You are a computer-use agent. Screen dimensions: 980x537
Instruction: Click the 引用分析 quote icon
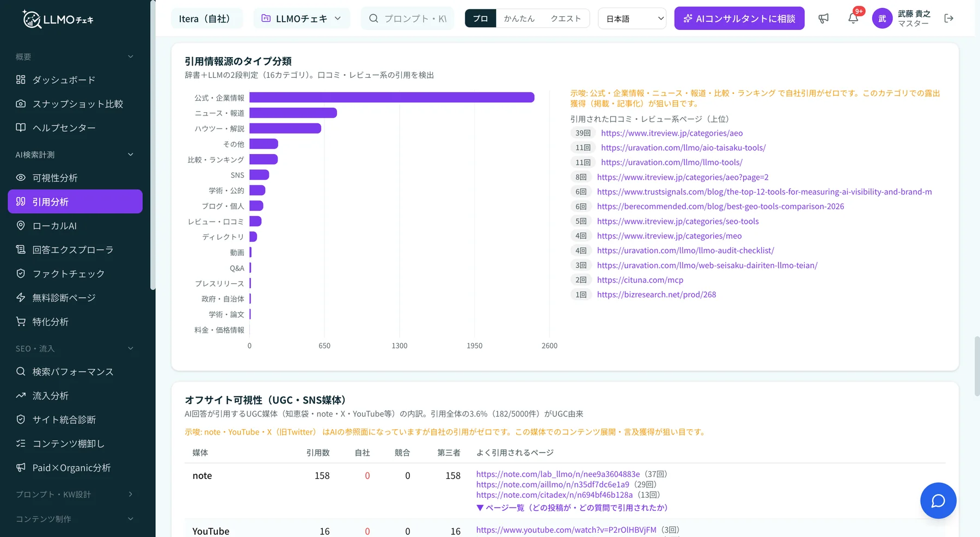coord(21,202)
